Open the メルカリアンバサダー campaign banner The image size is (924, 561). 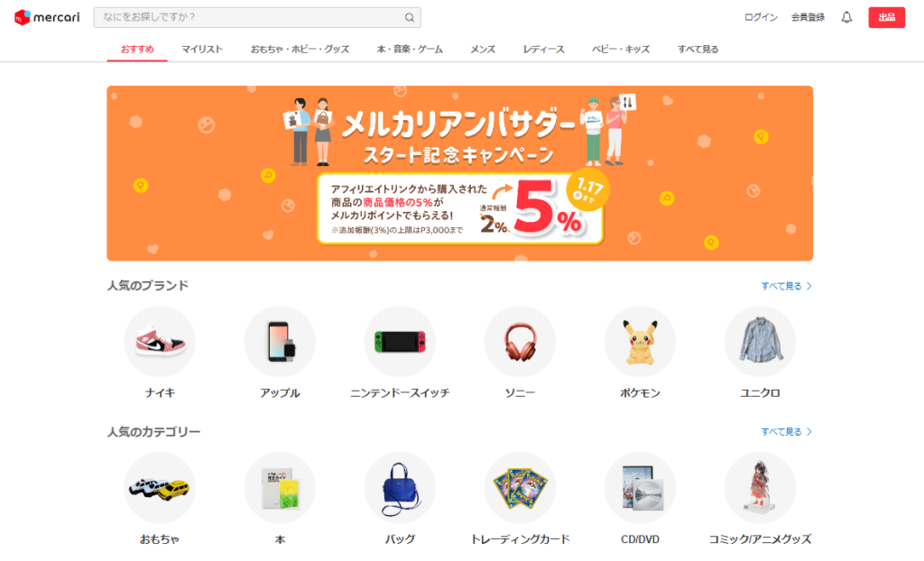(x=459, y=173)
